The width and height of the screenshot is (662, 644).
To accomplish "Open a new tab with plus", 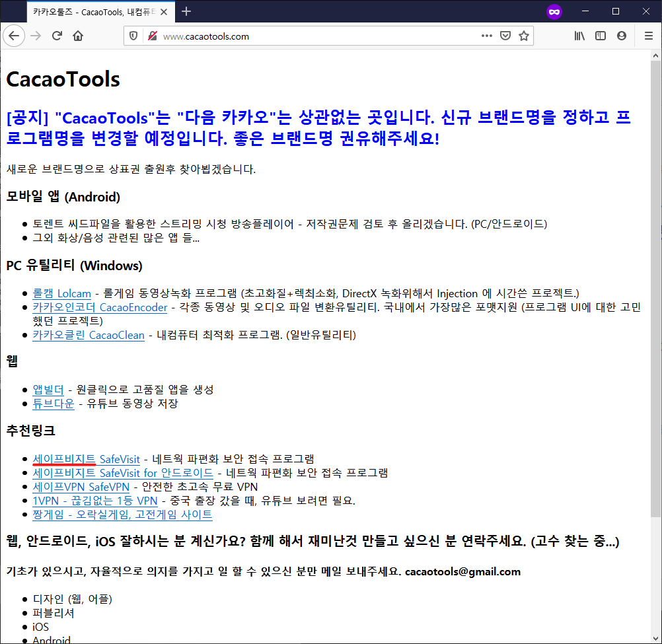I will (186, 11).
